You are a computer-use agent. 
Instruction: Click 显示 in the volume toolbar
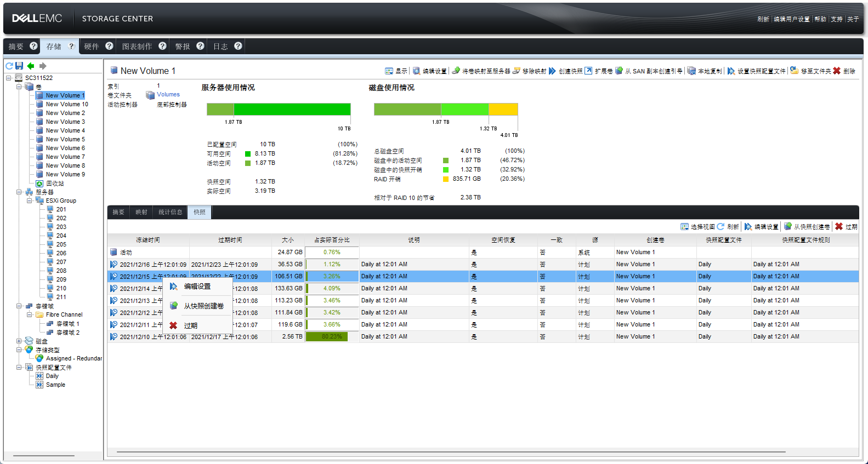[396, 71]
